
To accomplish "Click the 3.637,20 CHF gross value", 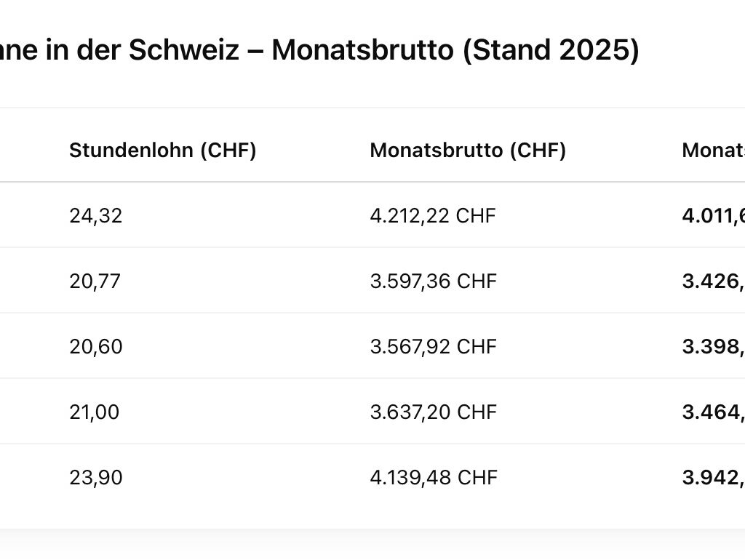I will point(434,412).
